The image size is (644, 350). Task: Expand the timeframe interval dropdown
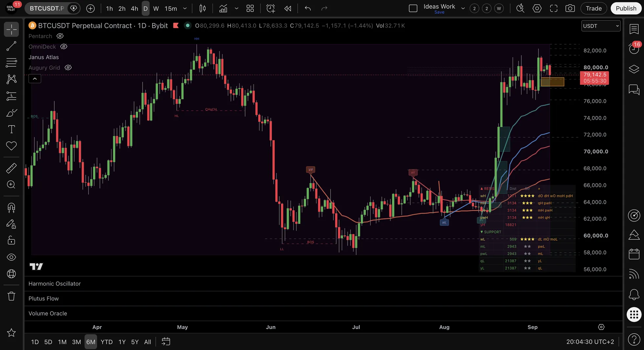click(x=185, y=9)
